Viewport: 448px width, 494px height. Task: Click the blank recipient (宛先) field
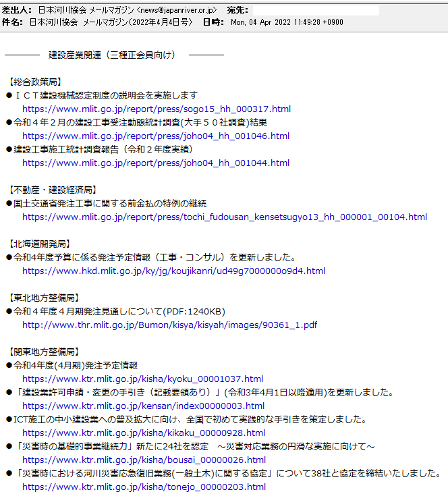click(316, 10)
